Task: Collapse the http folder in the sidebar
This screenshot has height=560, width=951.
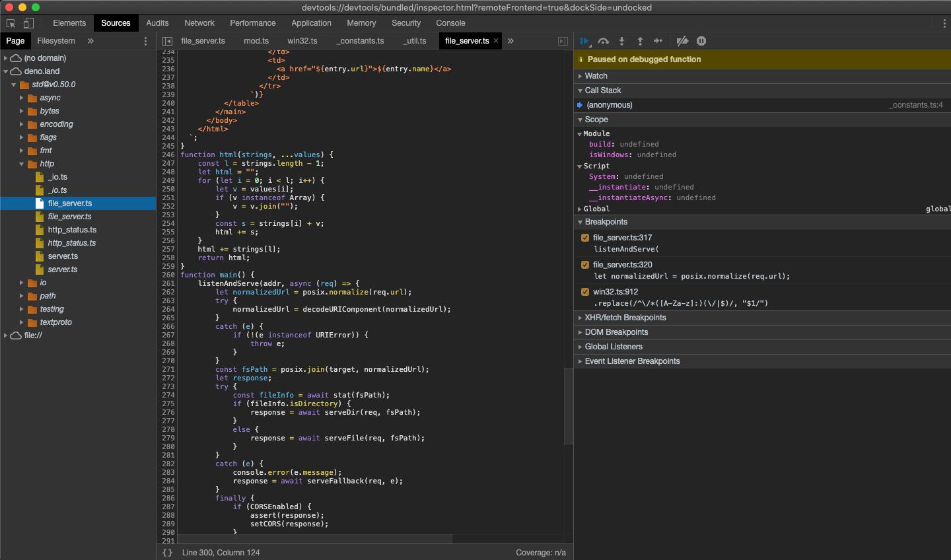Action: click(x=21, y=164)
